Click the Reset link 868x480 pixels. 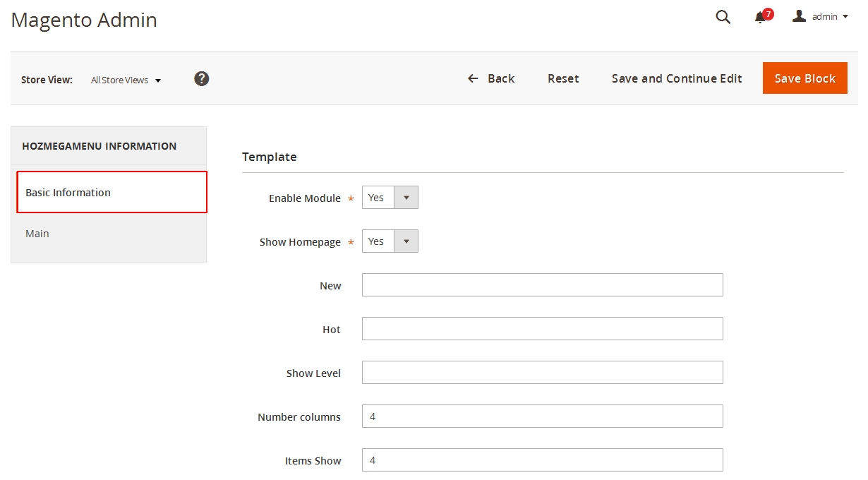pos(562,78)
